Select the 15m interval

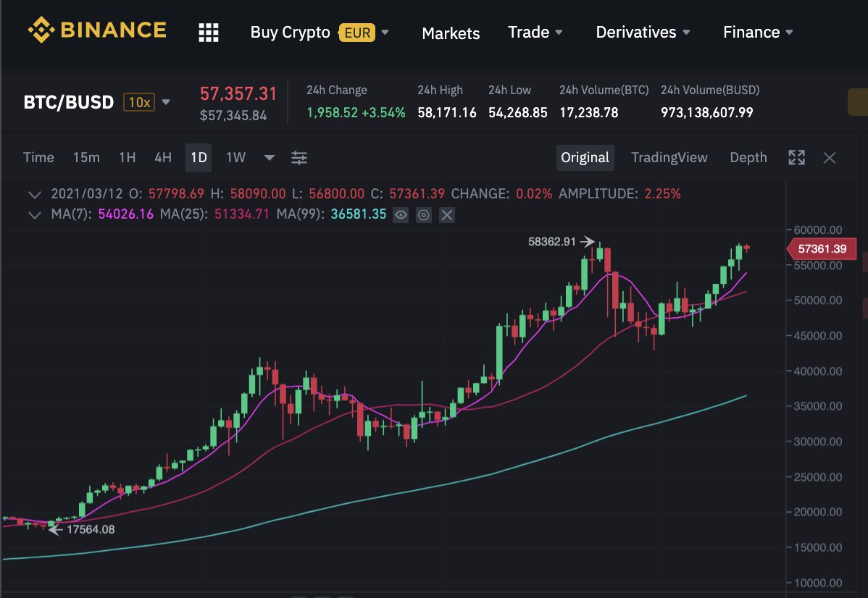click(x=86, y=158)
